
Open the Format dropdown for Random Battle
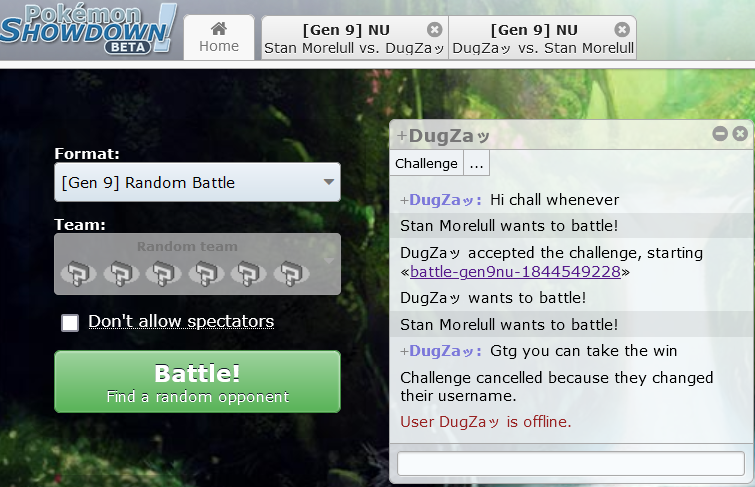[197, 182]
